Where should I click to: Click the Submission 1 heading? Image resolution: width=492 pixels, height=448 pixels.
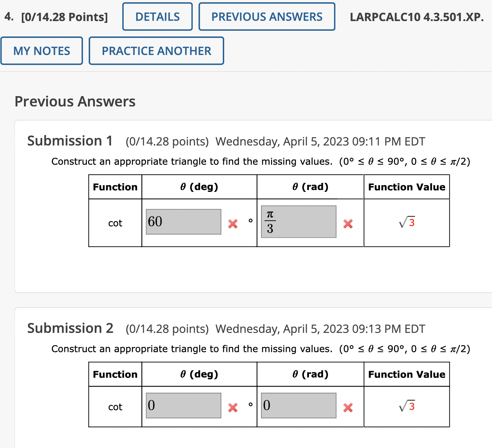[70, 141]
